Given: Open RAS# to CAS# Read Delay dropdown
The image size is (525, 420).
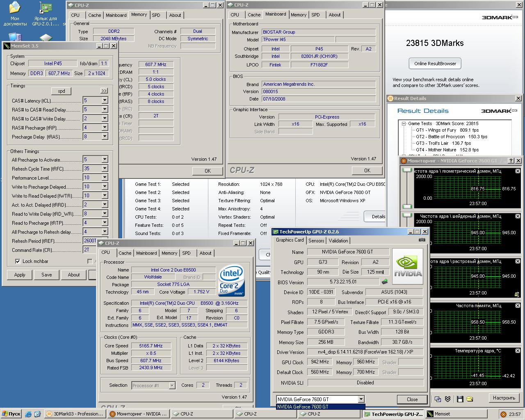Looking at the screenshot, I should pos(105,110).
